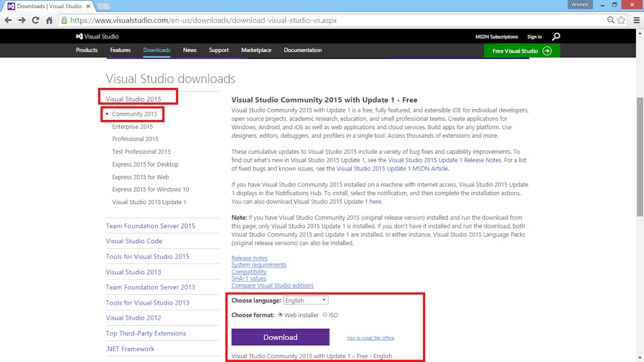Click the Visual Studio logo
The width and height of the screenshot is (644, 362).
click(97, 37)
